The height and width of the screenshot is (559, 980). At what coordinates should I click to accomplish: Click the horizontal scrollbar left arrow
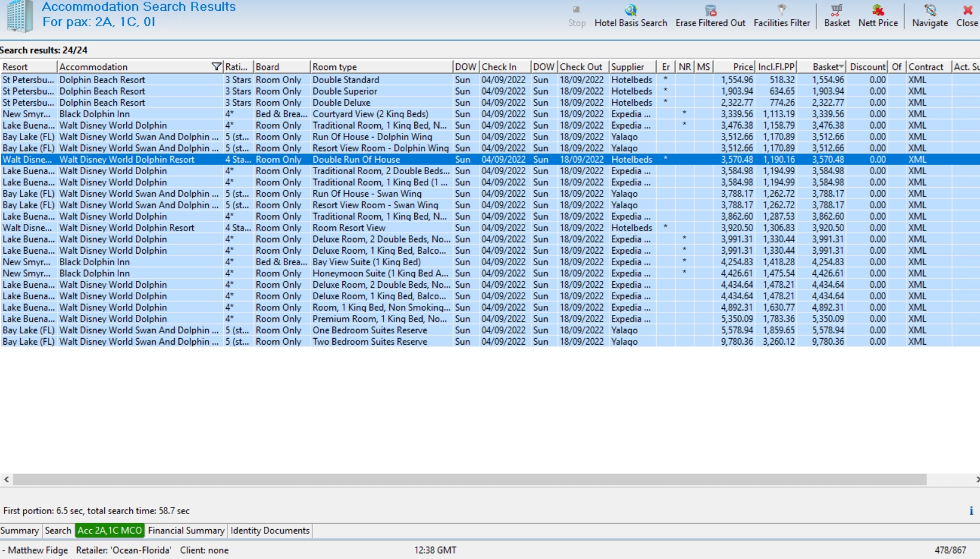click(6, 479)
